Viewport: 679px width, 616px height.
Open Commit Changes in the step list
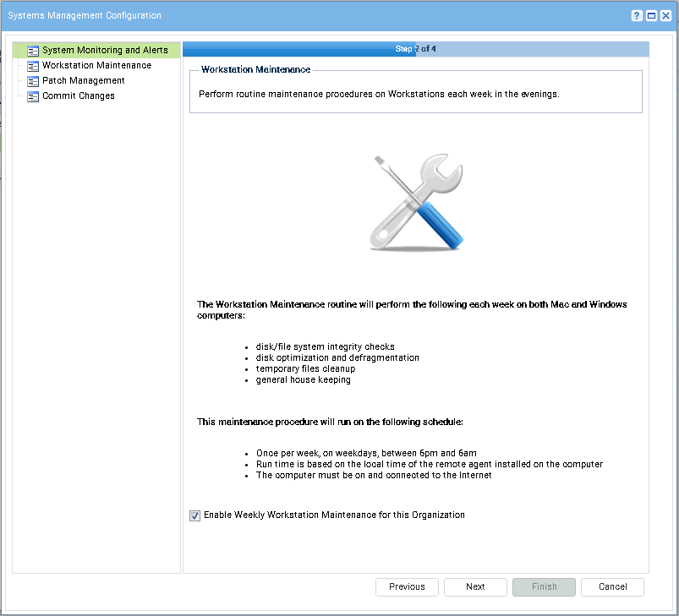[79, 95]
